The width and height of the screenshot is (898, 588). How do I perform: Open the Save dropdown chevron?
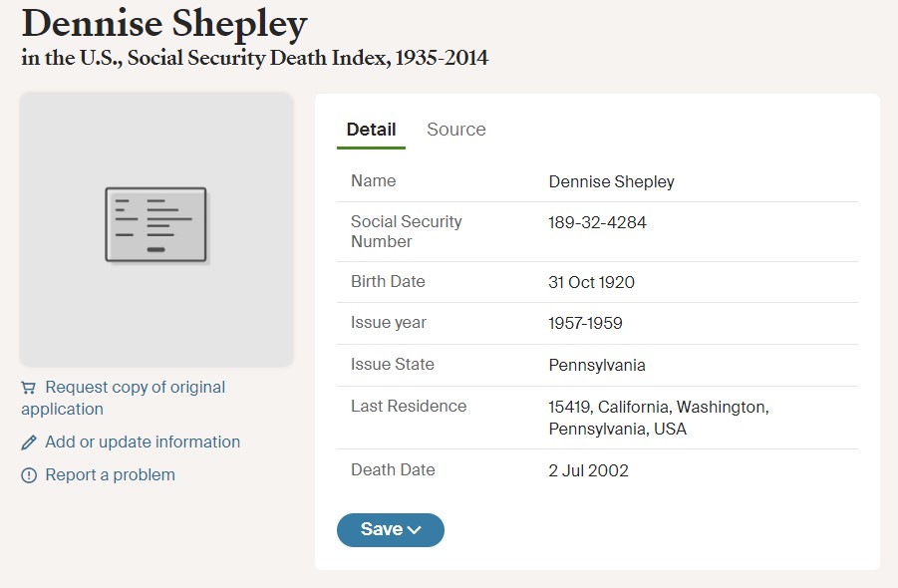414,530
